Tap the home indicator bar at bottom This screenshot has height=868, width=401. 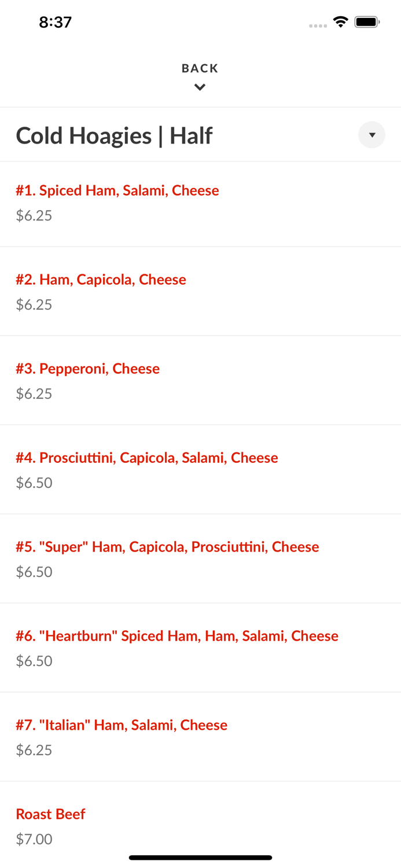tap(200, 857)
